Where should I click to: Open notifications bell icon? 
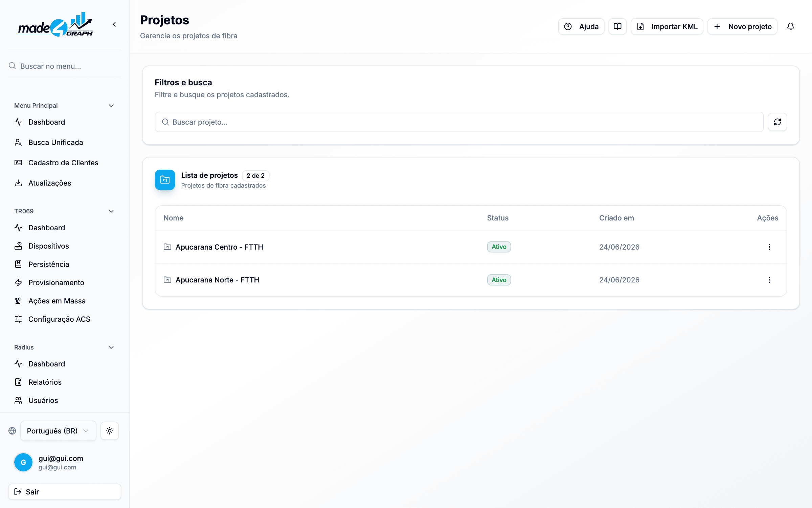click(790, 26)
